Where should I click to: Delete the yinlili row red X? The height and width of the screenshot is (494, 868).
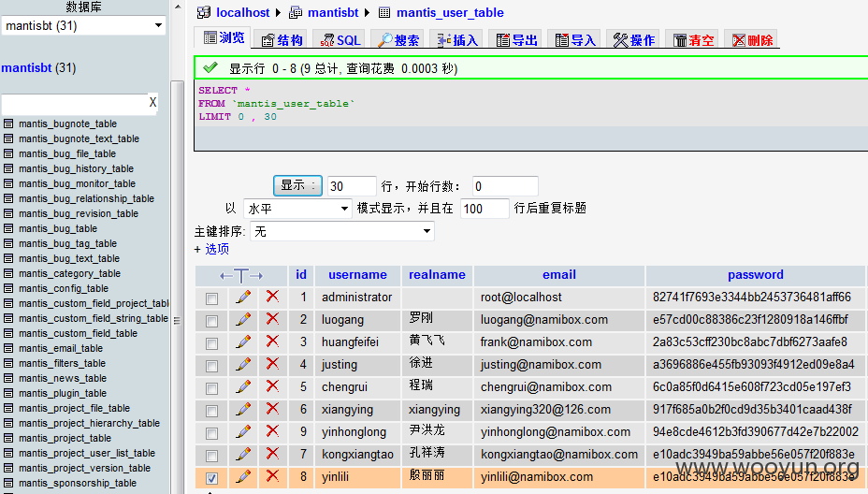pyautogui.click(x=272, y=475)
